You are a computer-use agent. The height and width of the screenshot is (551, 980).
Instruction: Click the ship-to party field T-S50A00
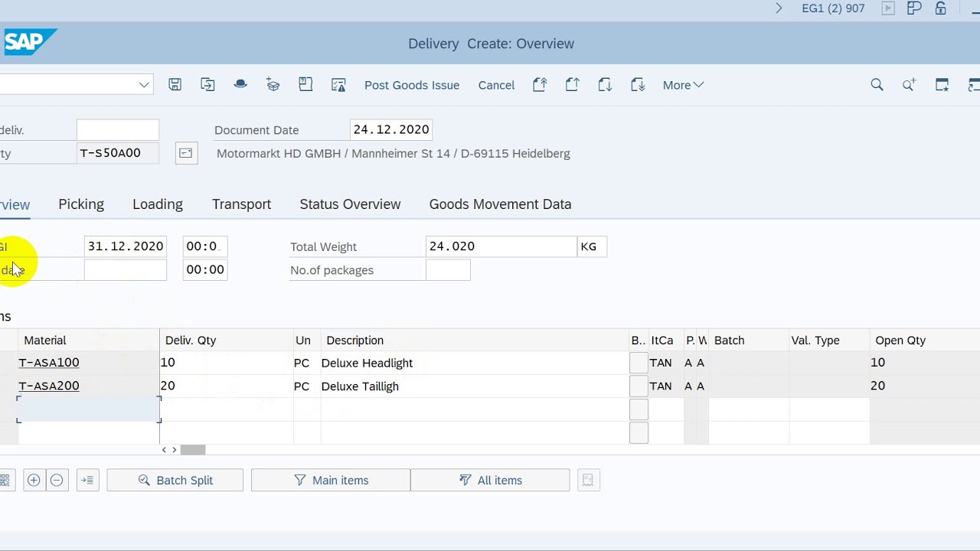click(118, 153)
